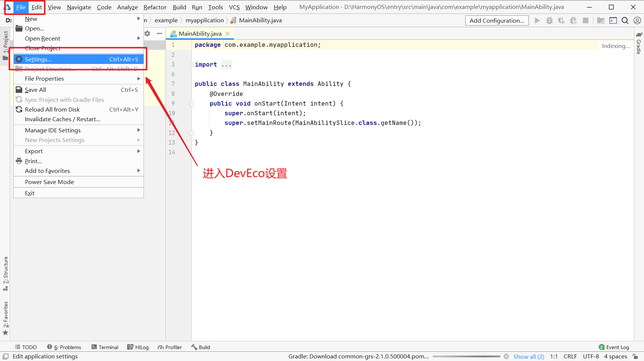Screen dimensions: 644x361
Task: Open Project Structure toolbar icon
Action: pos(601,20)
